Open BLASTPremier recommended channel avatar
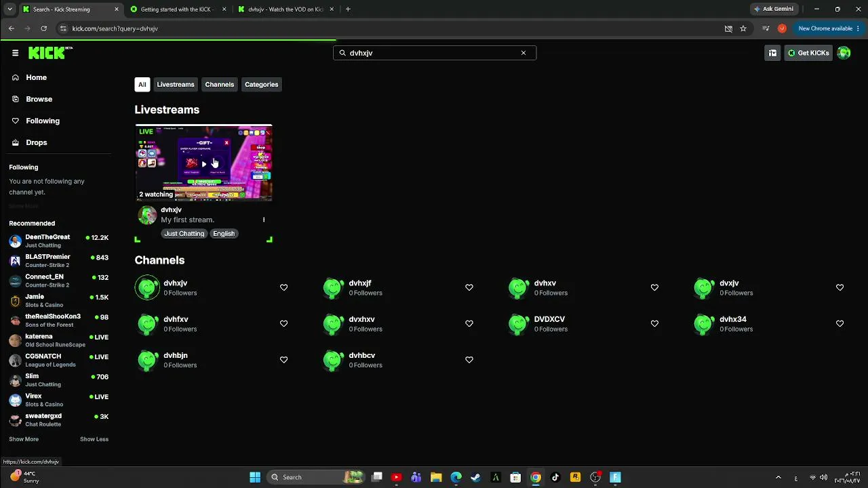This screenshot has height=488, width=868. [x=15, y=261]
